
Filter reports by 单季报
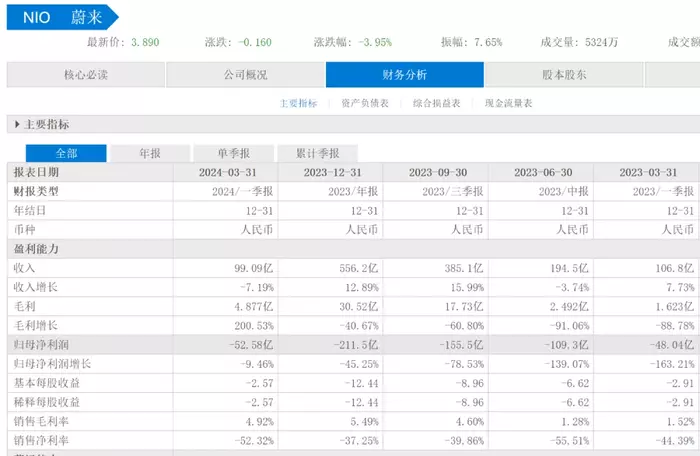point(233,153)
